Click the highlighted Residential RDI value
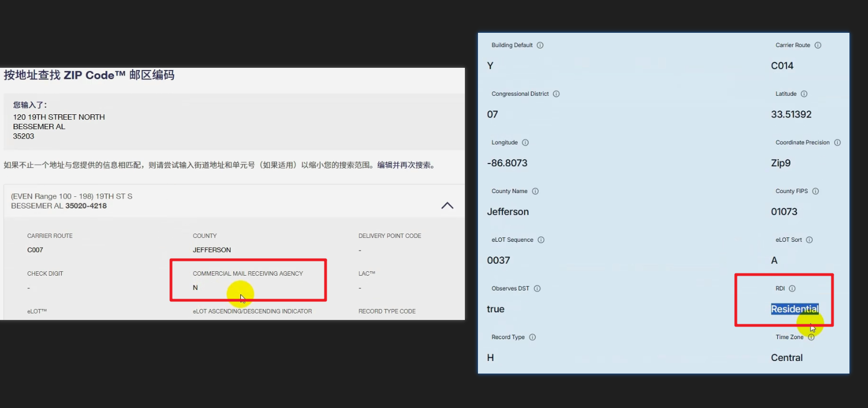The height and width of the screenshot is (408, 868). coord(794,309)
